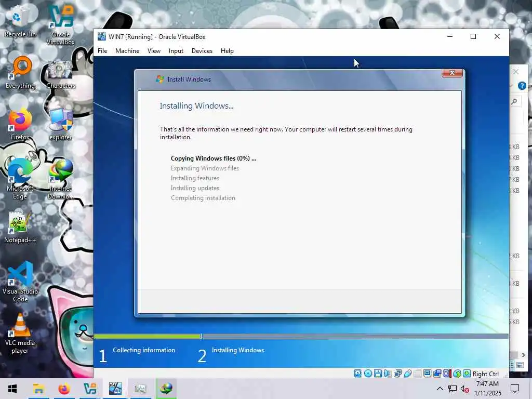The width and height of the screenshot is (532, 399).
Task: Click the mouse integration indicator icon
Action: (x=457, y=374)
